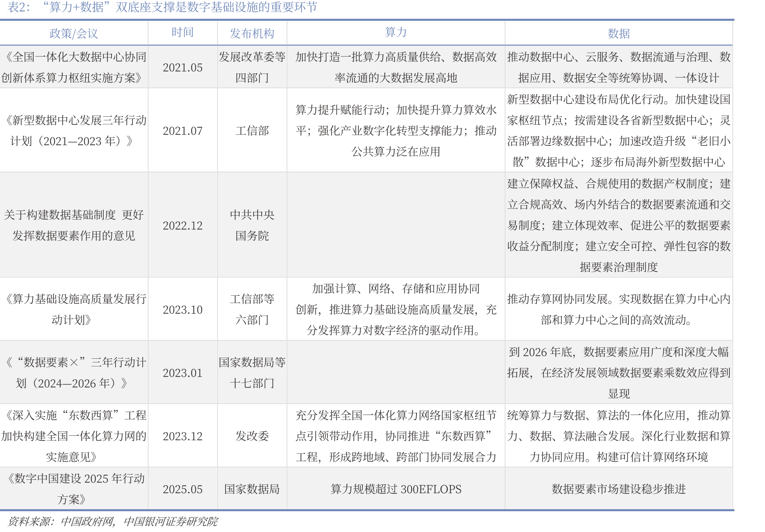The height and width of the screenshot is (532, 765).
Task: Click the date cell '2022.12'
Action: [183, 226]
